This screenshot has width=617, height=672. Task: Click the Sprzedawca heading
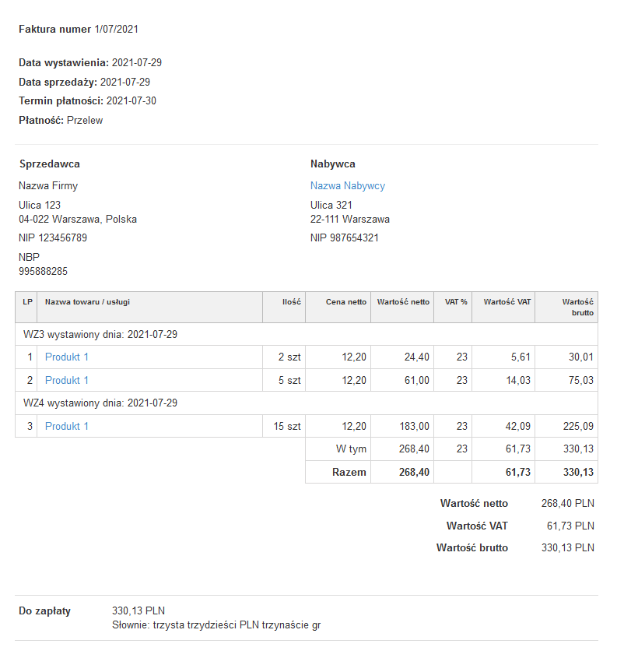49,164
